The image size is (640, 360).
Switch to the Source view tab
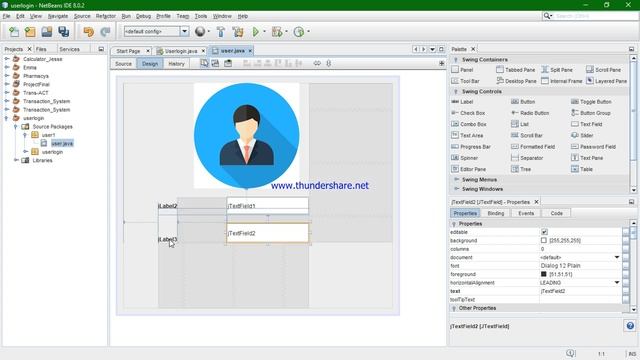click(x=123, y=64)
